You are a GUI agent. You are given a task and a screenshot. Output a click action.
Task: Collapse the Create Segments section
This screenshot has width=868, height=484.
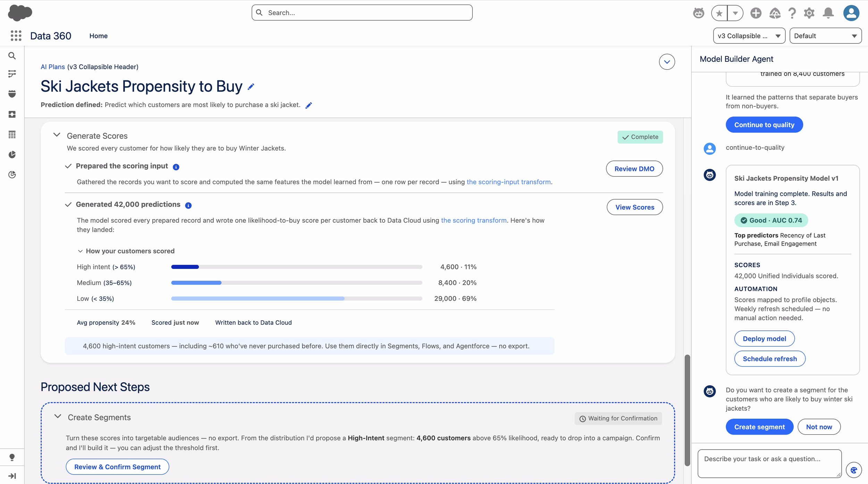(x=58, y=416)
